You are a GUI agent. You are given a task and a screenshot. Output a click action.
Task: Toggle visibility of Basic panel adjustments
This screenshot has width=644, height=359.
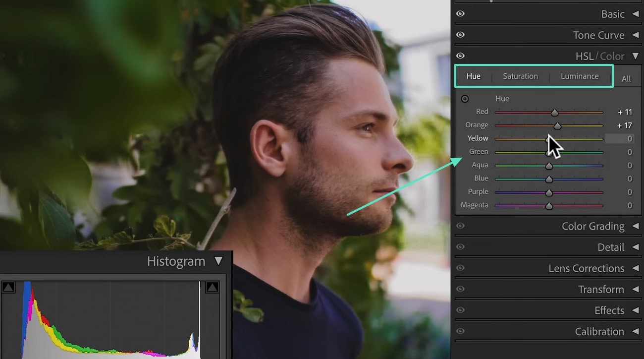pyautogui.click(x=460, y=13)
